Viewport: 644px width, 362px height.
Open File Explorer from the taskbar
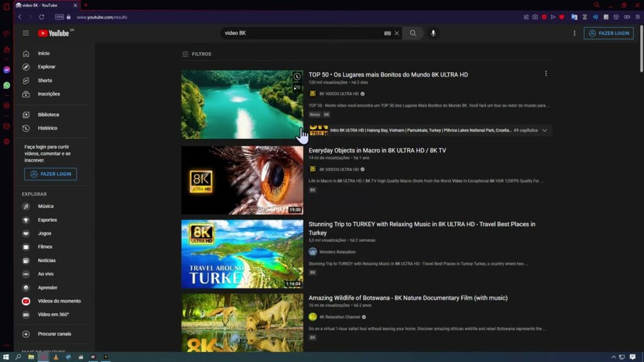[x=31, y=357]
